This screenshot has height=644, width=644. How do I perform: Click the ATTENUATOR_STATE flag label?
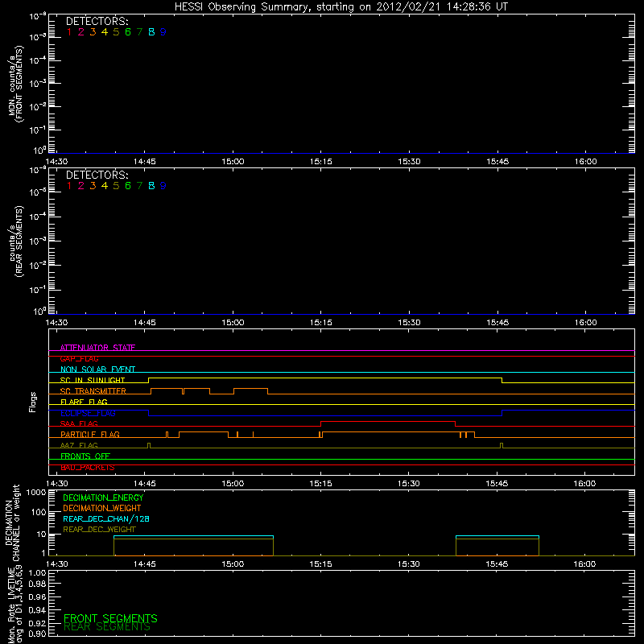pos(97,348)
